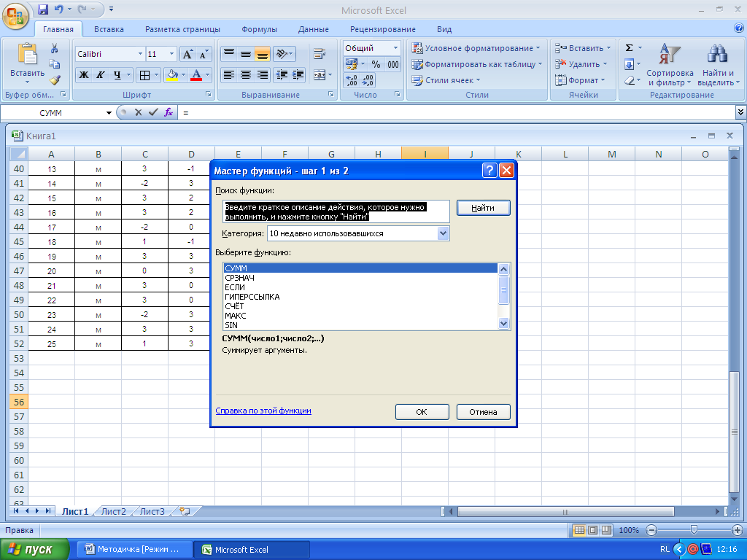The image size is (747, 560).
Task: Toggle Italic (К) formatting
Action: click(100, 75)
